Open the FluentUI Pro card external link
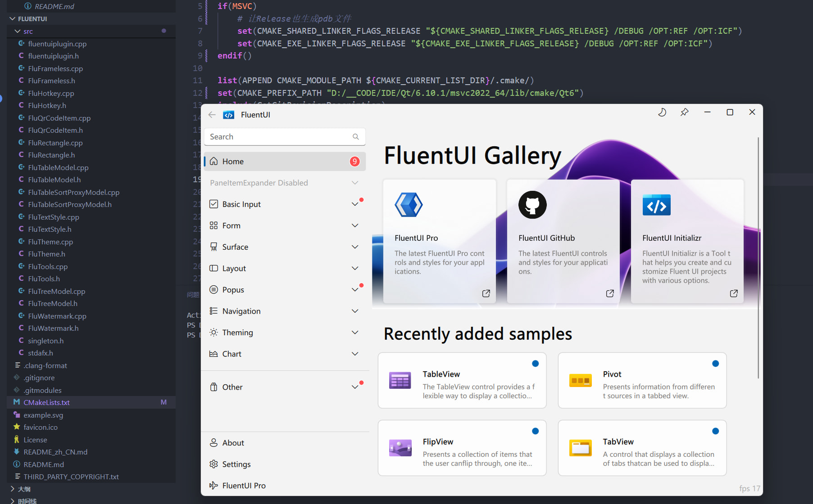Viewport: 813px width, 504px height. [x=486, y=293]
